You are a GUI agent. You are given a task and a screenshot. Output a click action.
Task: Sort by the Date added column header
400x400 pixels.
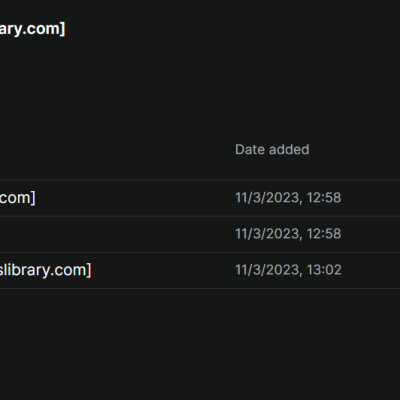point(272,149)
